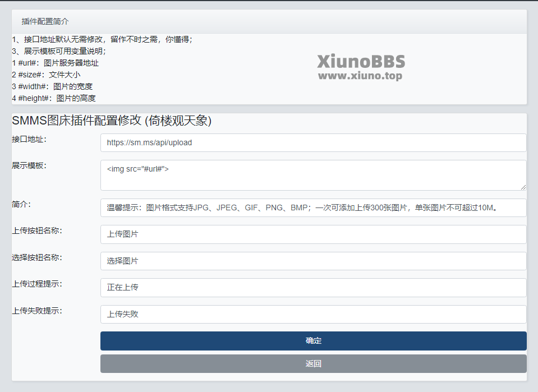The image size is (538, 392).
Task: Grab the 展示模板 textarea resize handle
Action: point(523,187)
